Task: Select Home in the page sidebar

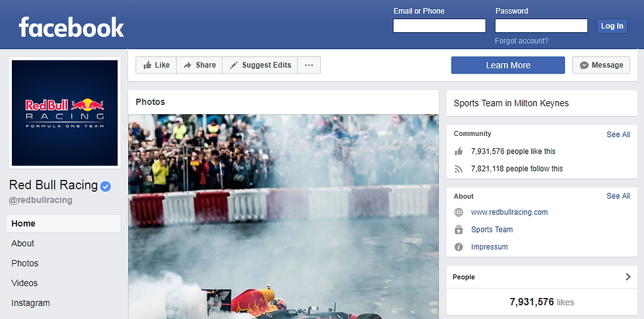Action: [64, 223]
